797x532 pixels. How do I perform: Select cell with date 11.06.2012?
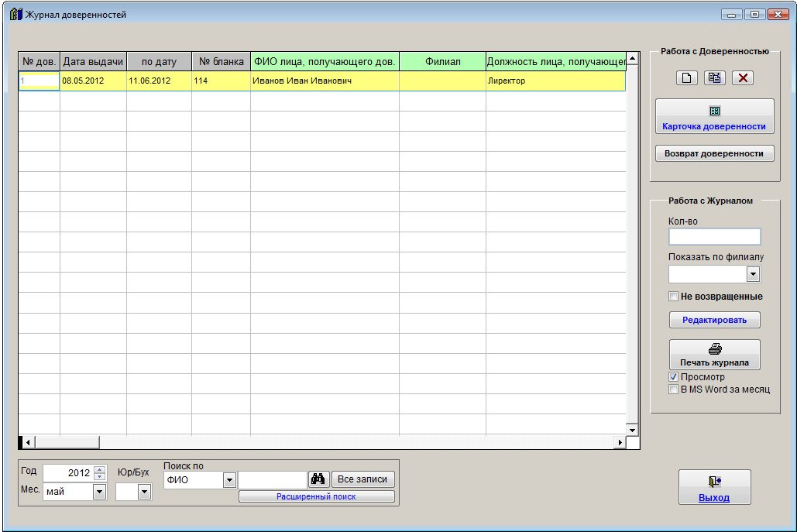click(159, 81)
